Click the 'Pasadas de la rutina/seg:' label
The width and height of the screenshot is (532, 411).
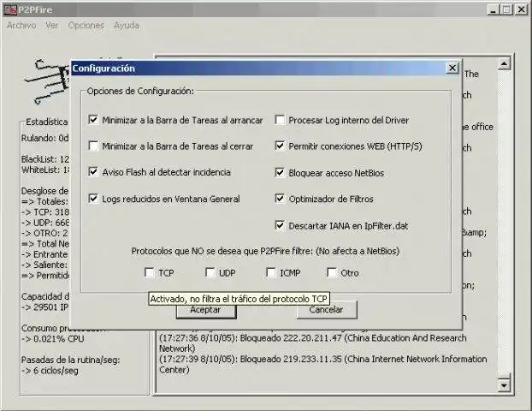point(71,360)
